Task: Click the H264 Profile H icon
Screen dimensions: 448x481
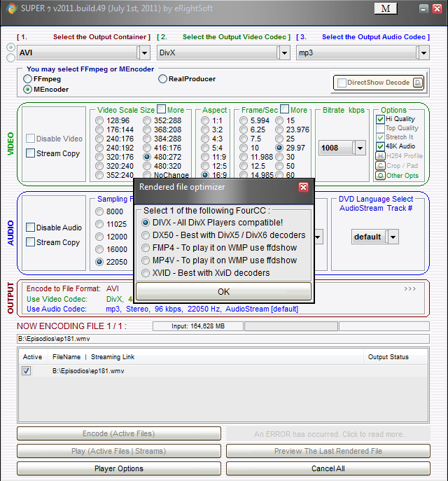Action: 380,156
